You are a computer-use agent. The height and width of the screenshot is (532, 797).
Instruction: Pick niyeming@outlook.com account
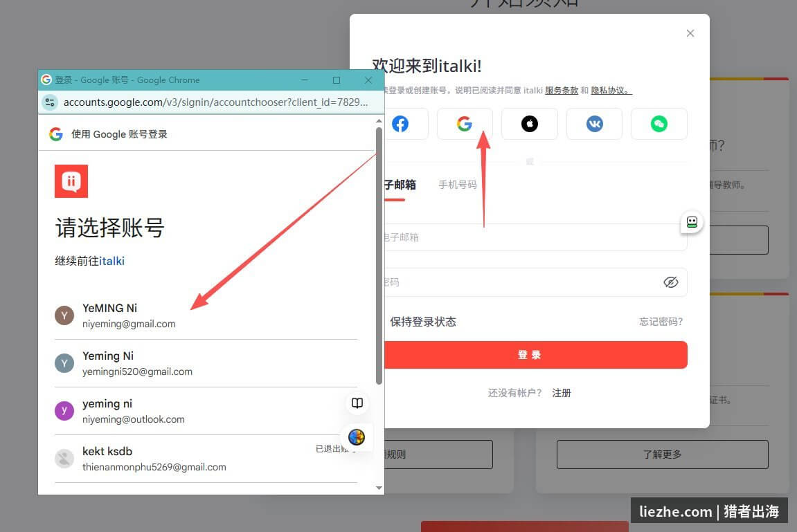(x=206, y=411)
